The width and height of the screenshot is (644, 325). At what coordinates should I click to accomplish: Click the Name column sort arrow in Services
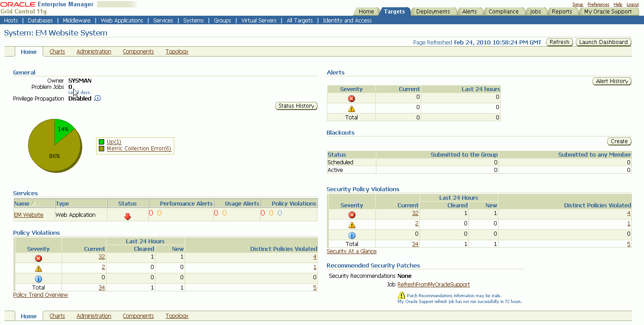33,203
